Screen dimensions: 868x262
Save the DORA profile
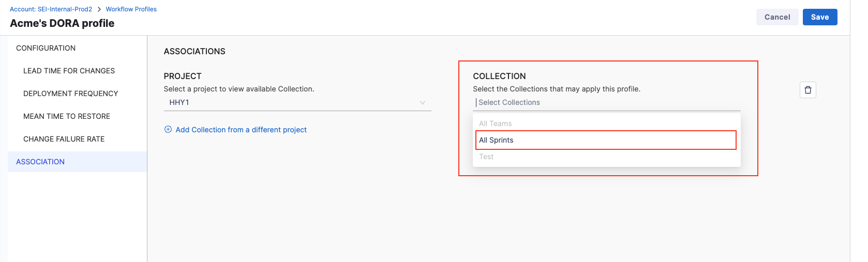819,17
